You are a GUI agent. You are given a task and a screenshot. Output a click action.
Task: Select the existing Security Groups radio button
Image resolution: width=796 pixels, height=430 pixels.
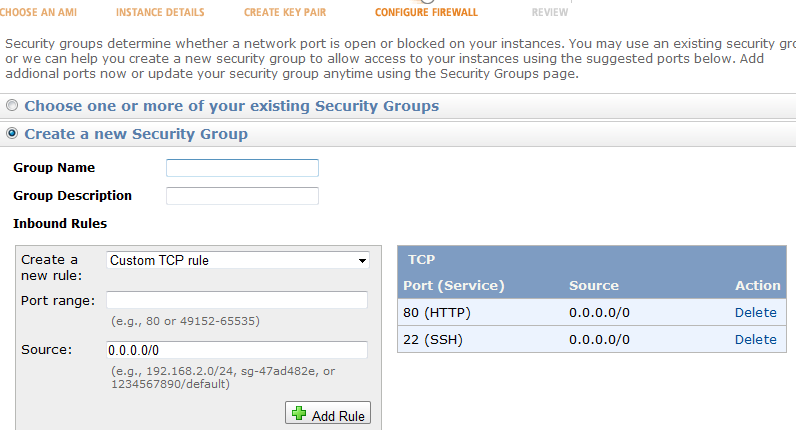[12, 106]
